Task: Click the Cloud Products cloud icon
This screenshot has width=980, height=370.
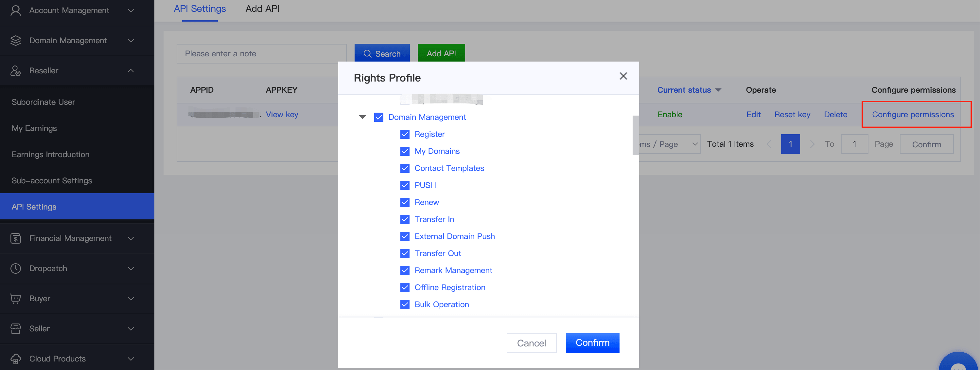Action: pyautogui.click(x=16, y=359)
